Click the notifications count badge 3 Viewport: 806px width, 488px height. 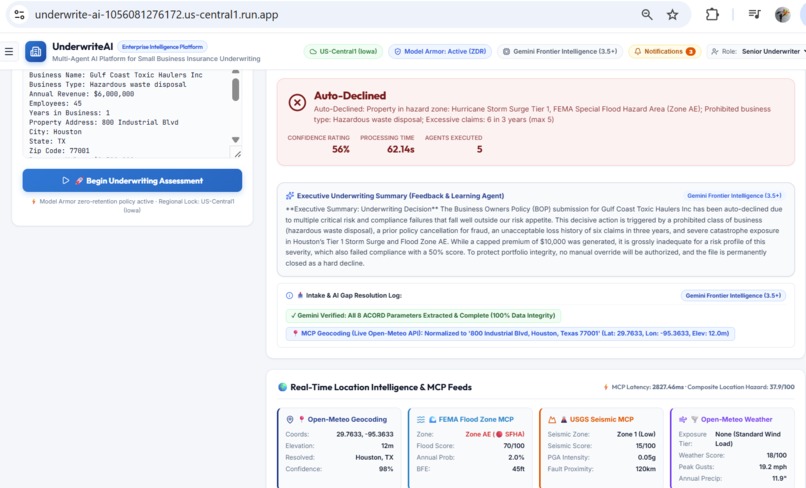coord(690,51)
